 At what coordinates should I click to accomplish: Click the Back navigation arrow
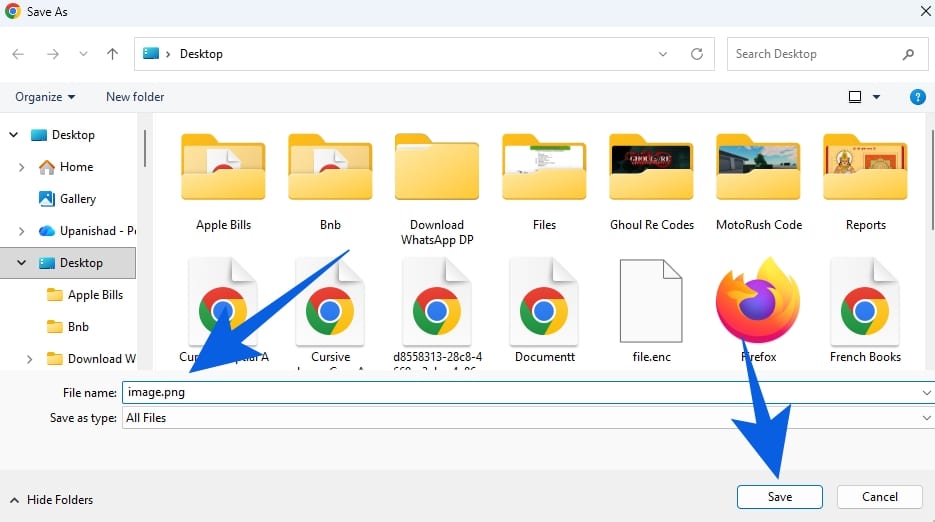pyautogui.click(x=18, y=54)
